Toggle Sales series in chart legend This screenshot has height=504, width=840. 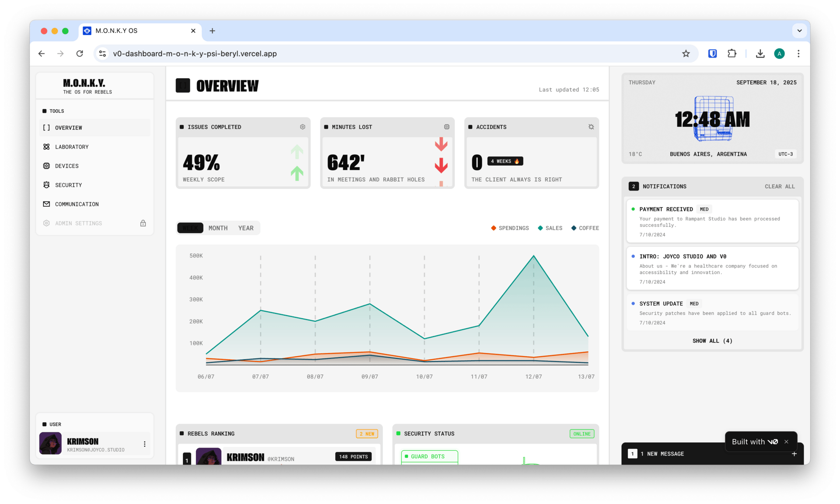[x=550, y=228]
